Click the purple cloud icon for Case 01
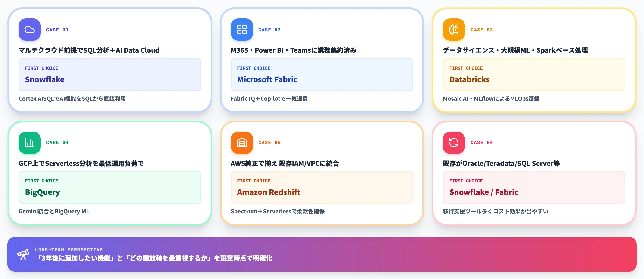This screenshot has width=644, height=279. pos(30,29)
